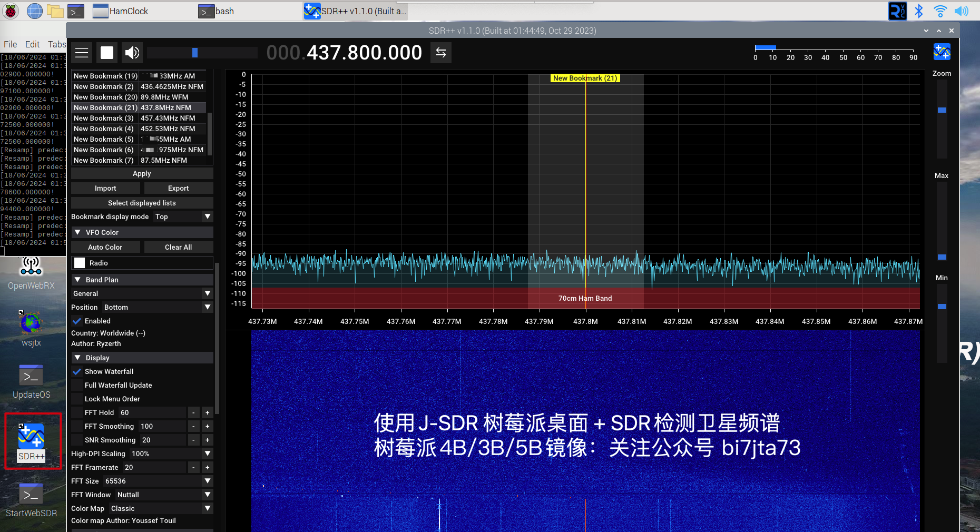Launch the SDR++ desktop shortcut
980x532 pixels.
pos(31,442)
